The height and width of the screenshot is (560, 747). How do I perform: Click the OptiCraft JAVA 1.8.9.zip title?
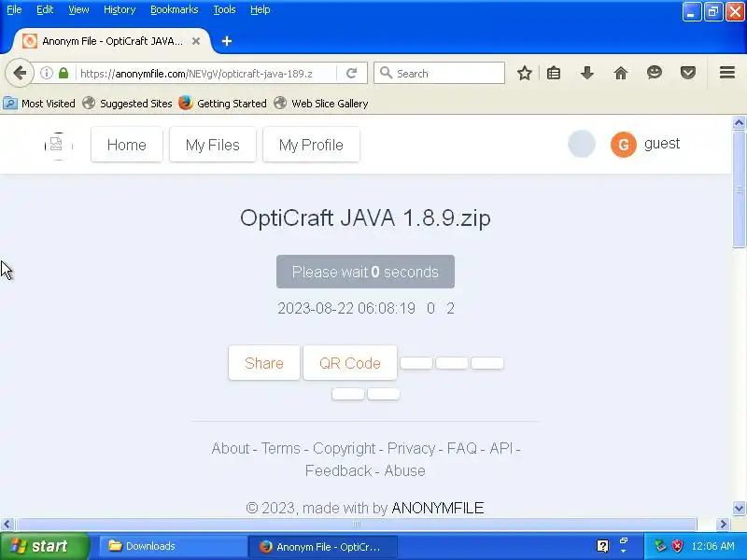(x=365, y=218)
